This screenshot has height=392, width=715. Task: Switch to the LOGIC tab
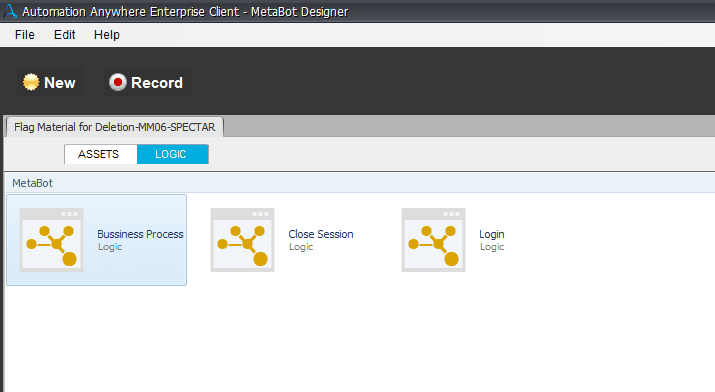(x=173, y=154)
